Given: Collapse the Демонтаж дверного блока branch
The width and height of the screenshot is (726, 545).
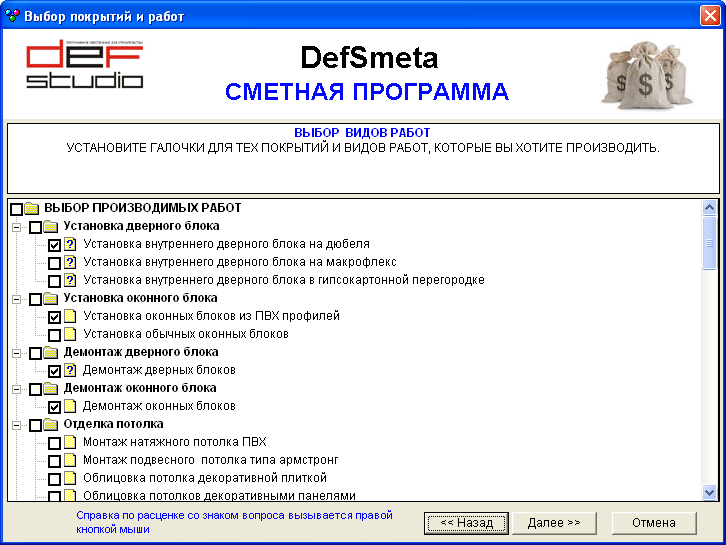Looking at the screenshot, I should click(16, 353).
